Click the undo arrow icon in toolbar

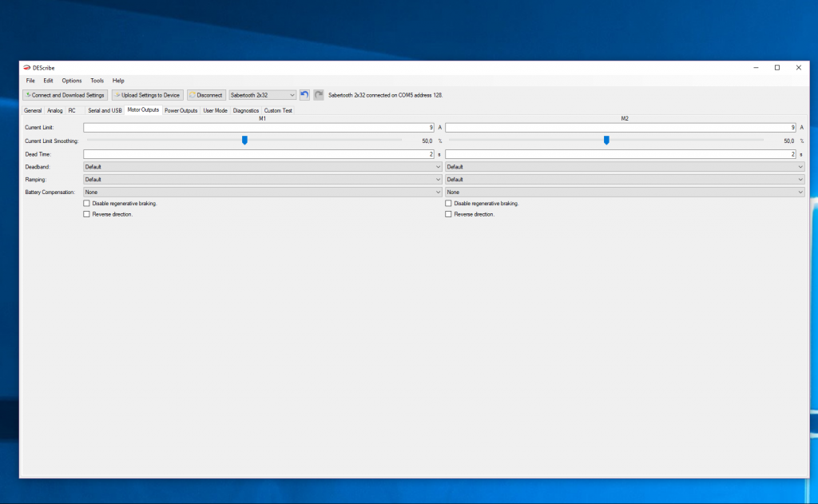coord(304,95)
